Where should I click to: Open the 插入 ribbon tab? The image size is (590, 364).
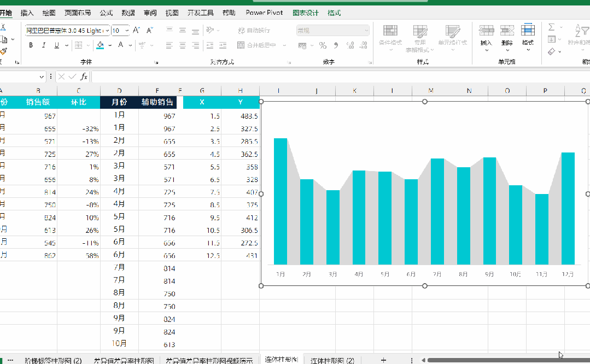tap(27, 13)
